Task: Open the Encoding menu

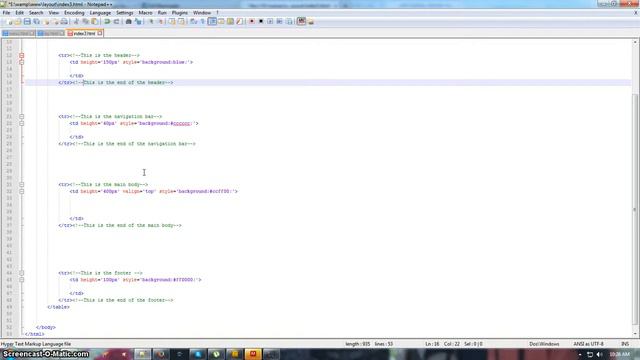Action: (x=74, y=13)
